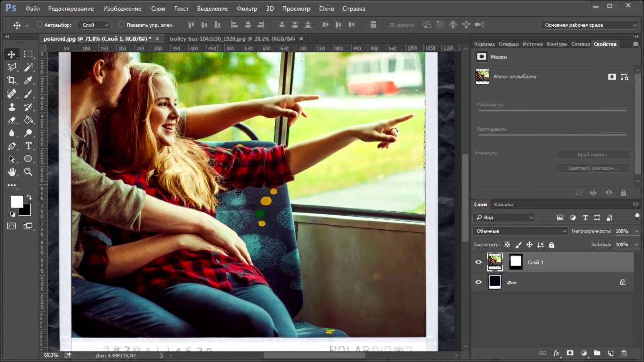
Task: Select the Zoom tool
Action: (x=28, y=172)
